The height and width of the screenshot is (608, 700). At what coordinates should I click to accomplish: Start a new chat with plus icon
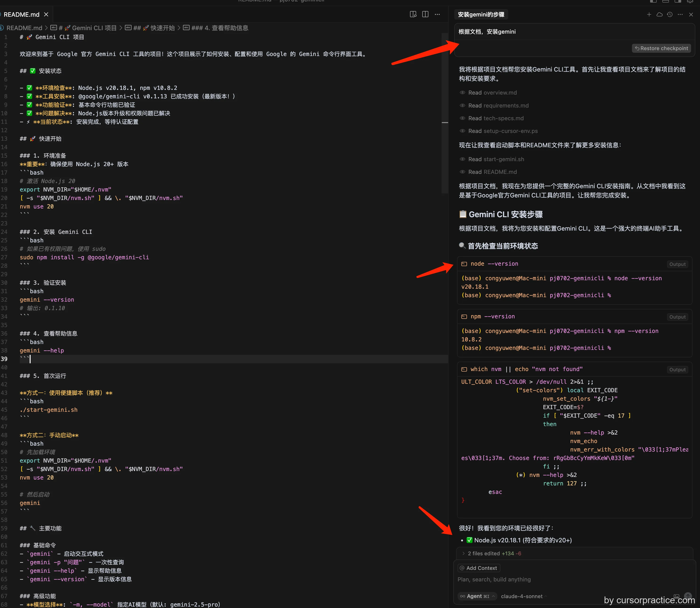(649, 15)
